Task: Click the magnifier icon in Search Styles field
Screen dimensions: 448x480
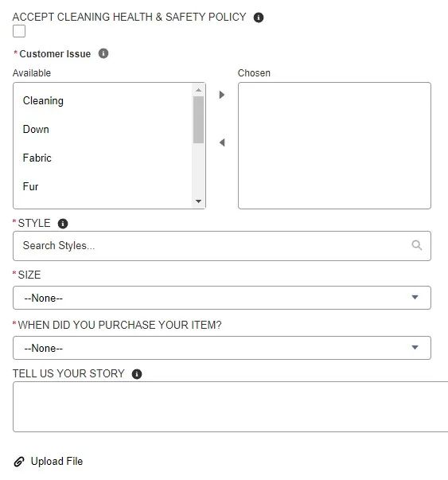Action: click(417, 245)
